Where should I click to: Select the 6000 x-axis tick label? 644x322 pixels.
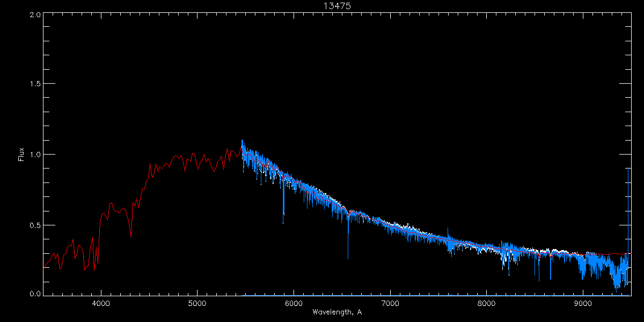[294, 303]
